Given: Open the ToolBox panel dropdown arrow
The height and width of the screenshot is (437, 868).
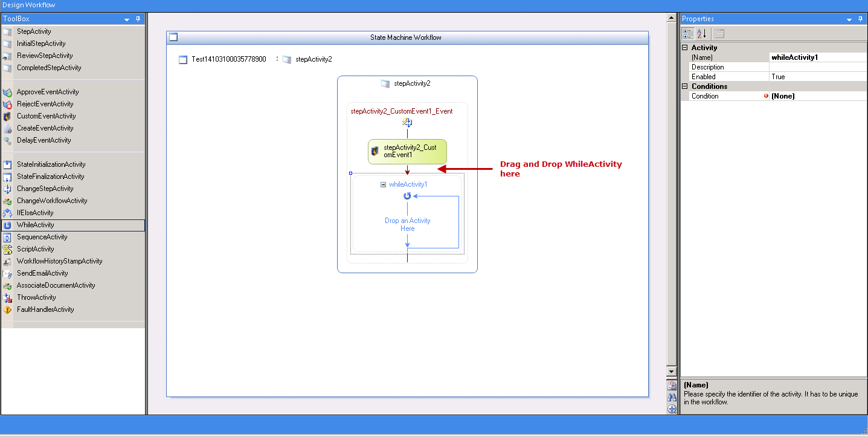Looking at the screenshot, I should point(127,19).
